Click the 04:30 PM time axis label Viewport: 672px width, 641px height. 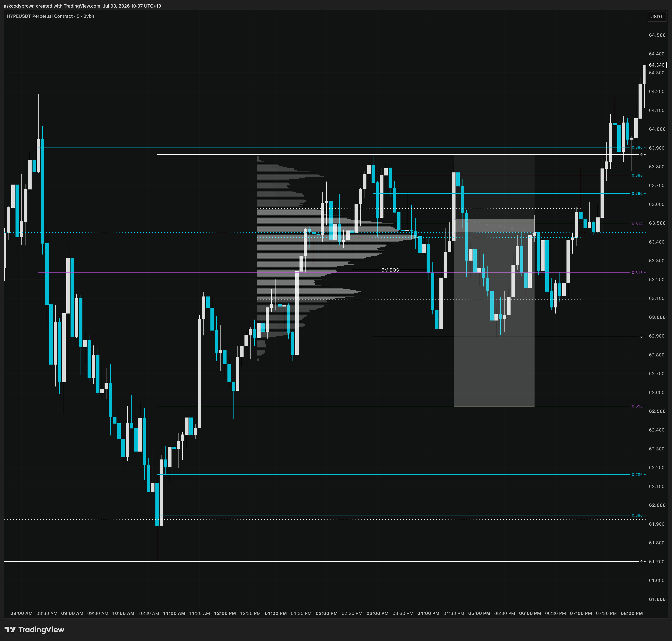tap(454, 613)
